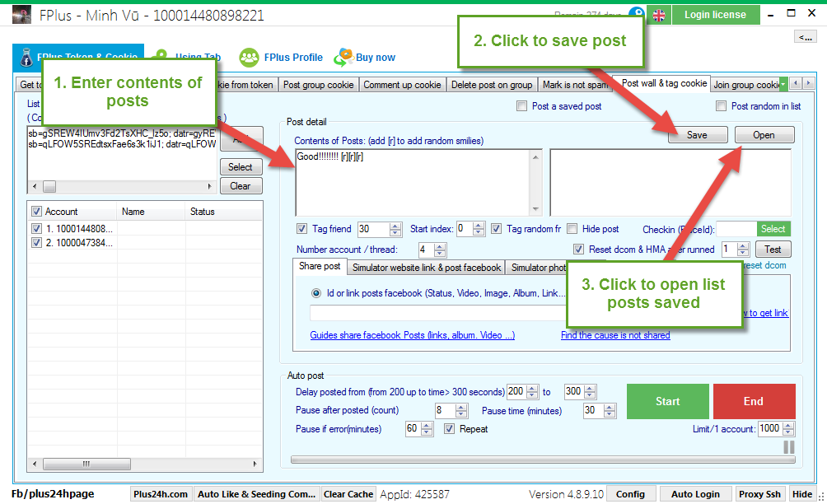
Task: Click green Select checkin button
Action: point(773,229)
